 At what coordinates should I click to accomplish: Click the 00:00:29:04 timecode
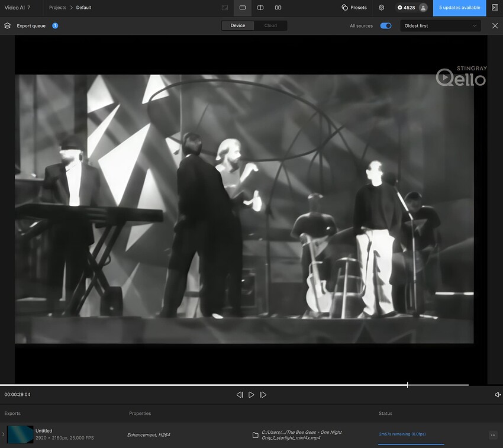click(x=17, y=395)
